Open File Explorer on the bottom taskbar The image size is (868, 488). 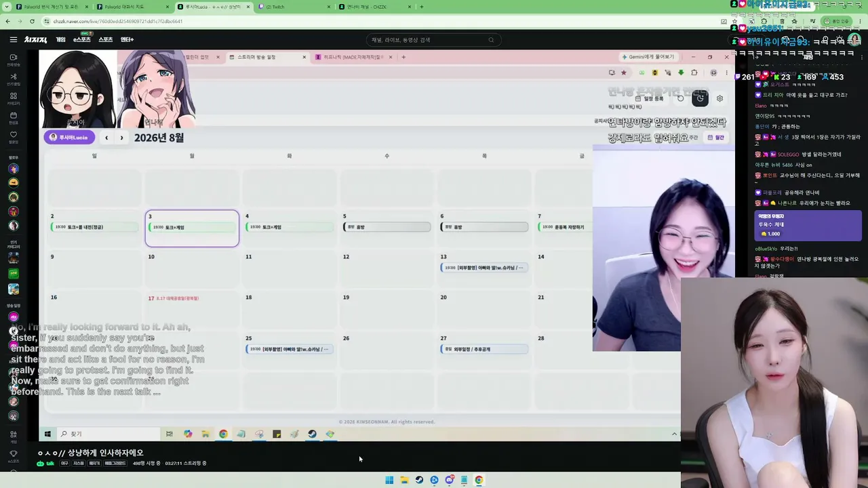(404, 480)
